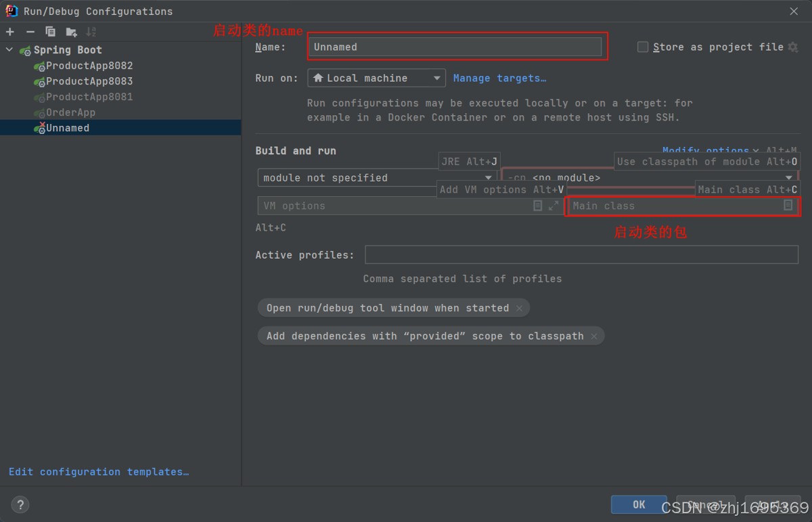Select the ProductApp8082 configuration
Image resolution: width=812 pixels, height=522 pixels.
[x=89, y=66]
